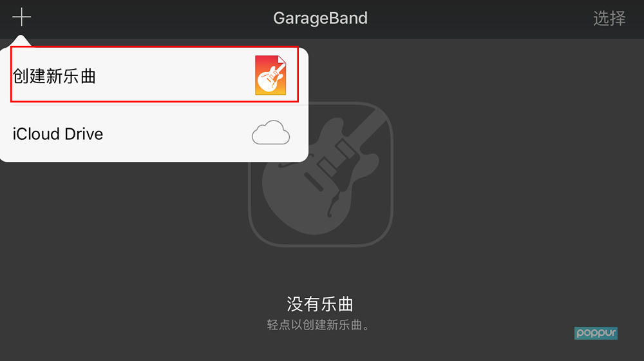Viewport: 644px width, 361px height.
Task: Tap 轻点以创建新乐曲 hint text
Action: 318,325
